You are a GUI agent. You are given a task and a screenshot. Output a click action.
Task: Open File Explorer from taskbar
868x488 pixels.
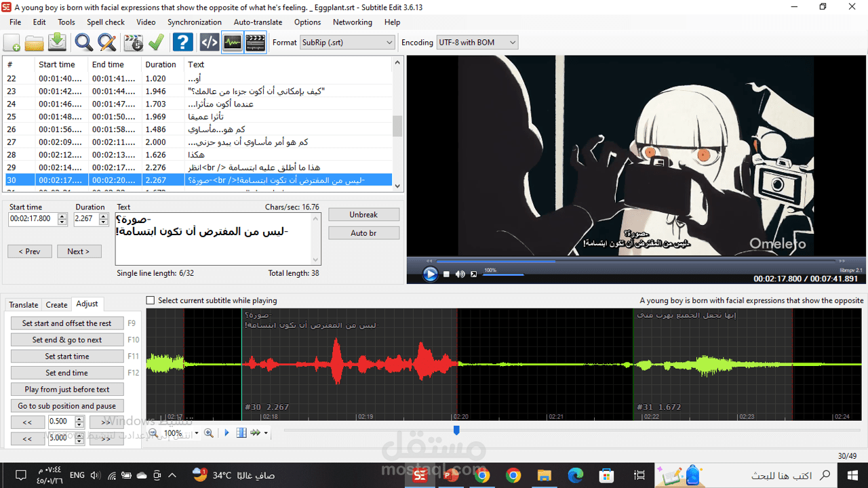(x=544, y=475)
